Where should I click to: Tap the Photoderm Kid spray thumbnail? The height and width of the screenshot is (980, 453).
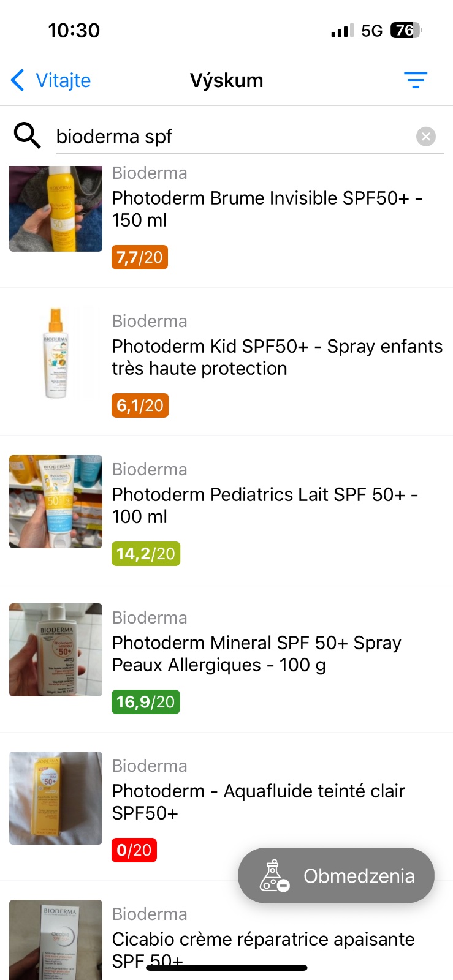56,353
